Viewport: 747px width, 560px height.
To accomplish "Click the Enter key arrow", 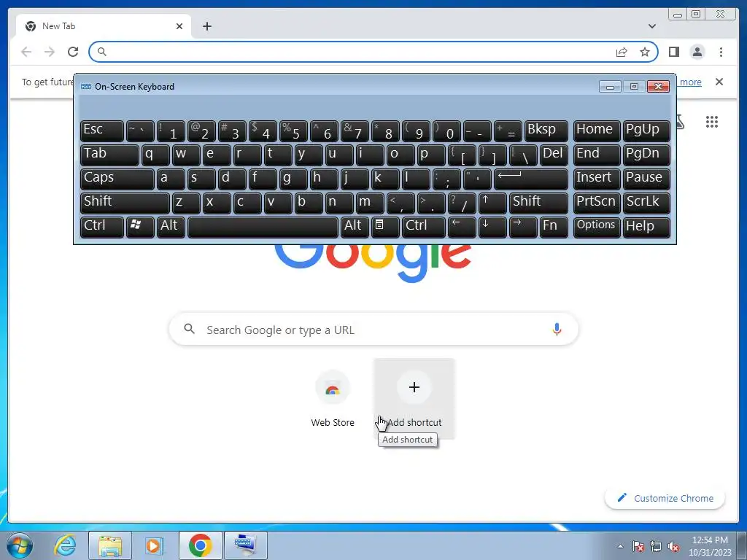I will click(x=531, y=179).
